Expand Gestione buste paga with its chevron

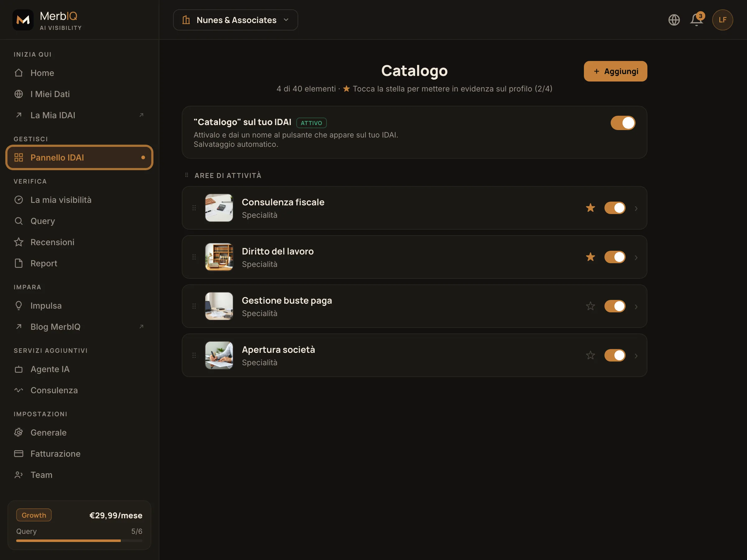[x=636, y=306]
